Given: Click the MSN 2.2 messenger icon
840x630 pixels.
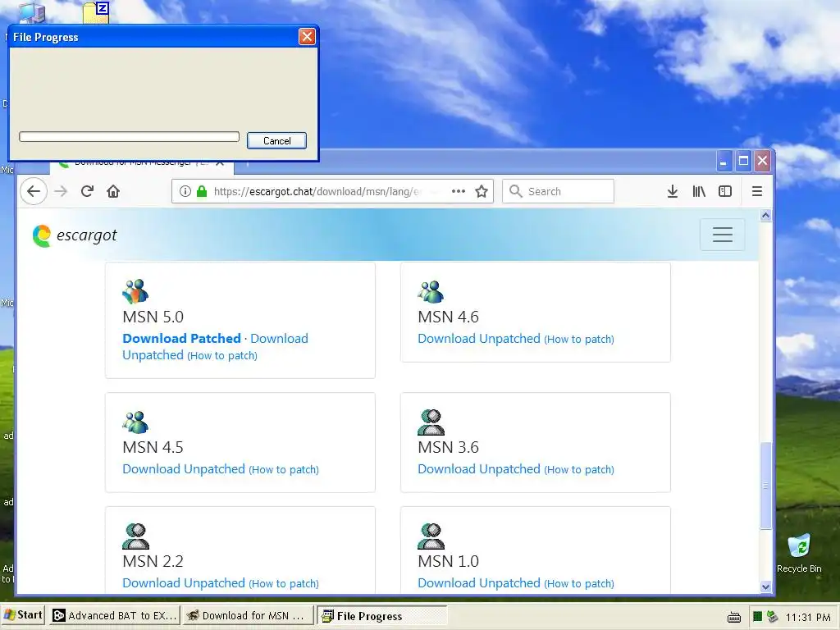Looking at the screenshot, I should [135, 536].
